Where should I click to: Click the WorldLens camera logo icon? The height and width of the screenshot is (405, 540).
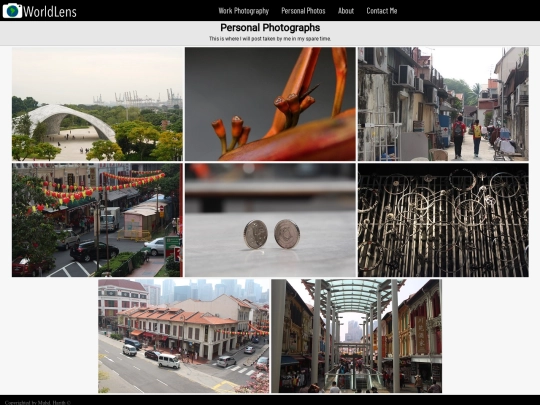[x=12, y=11]
